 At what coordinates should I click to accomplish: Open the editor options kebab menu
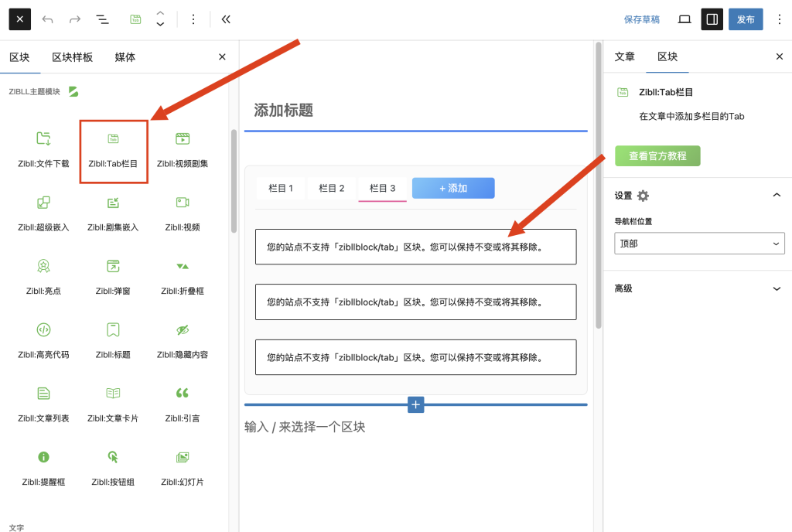(780, 19)
